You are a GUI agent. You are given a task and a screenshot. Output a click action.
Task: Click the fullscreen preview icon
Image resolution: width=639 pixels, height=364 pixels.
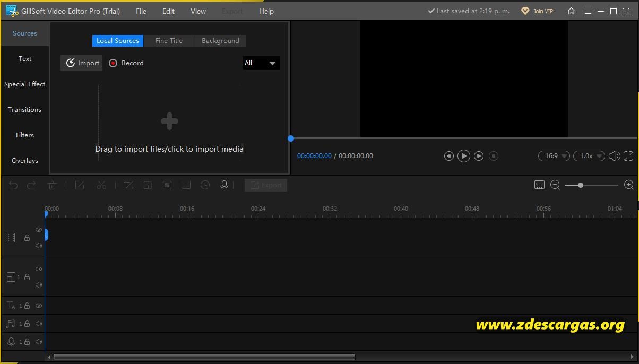(628, 156)
